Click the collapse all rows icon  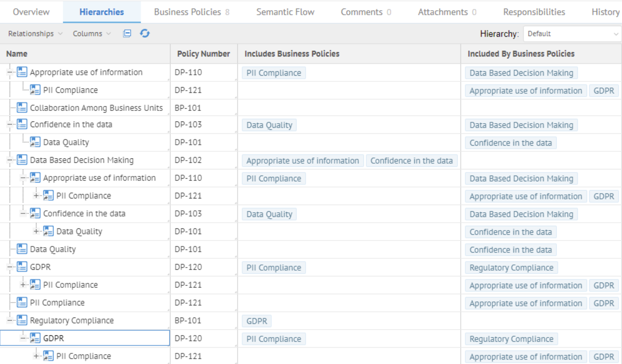[x=127, y=34]
